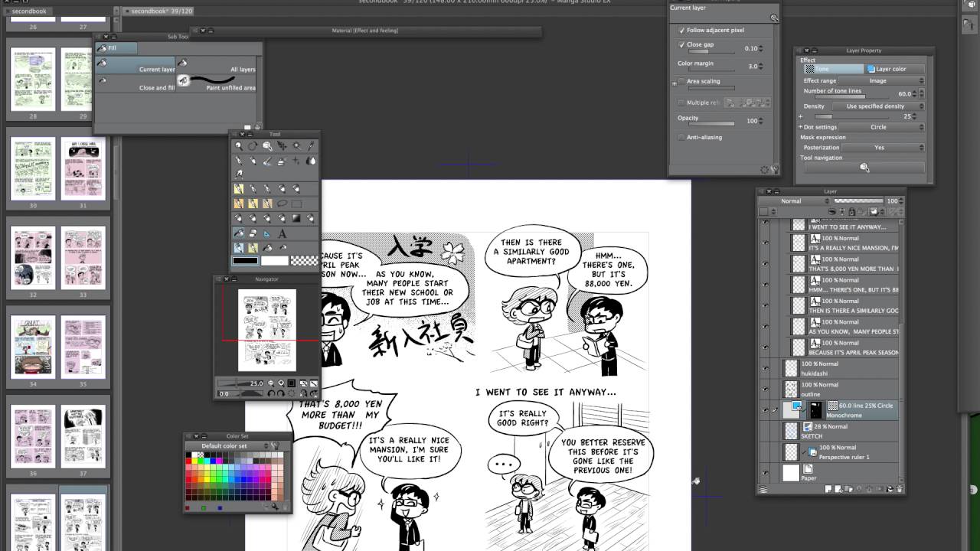Screen dimensions: 980x551
Task: Select the transparent color swatch
Action: click(x=303, y=261)
